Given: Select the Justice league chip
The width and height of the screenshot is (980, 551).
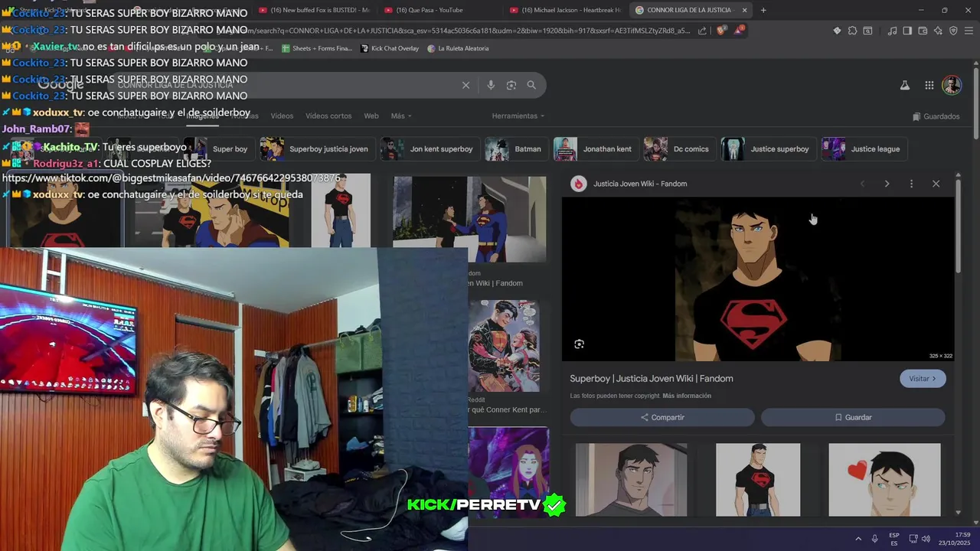Looking at the screenshot, I should (864, 149).
